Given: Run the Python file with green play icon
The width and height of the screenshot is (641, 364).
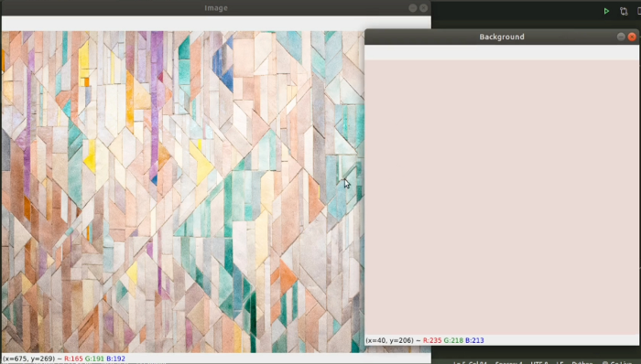Looking at the screenshot, I should pos(606,11).
